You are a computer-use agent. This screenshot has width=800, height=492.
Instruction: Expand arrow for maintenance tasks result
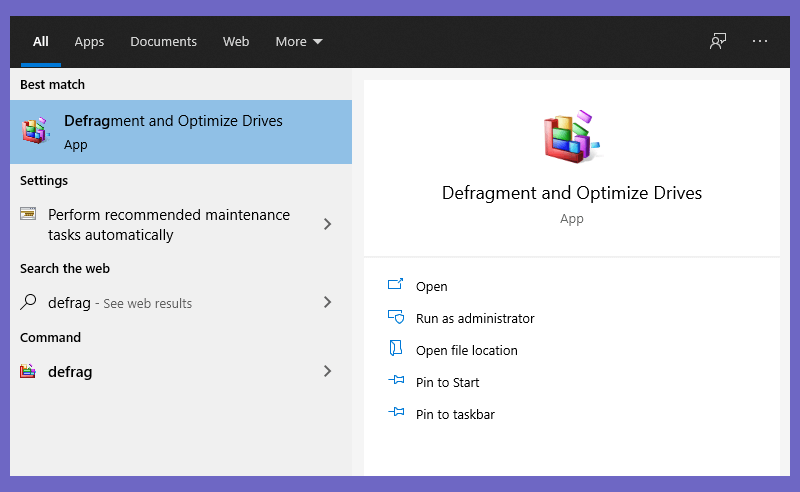click(x=328, y=224)
